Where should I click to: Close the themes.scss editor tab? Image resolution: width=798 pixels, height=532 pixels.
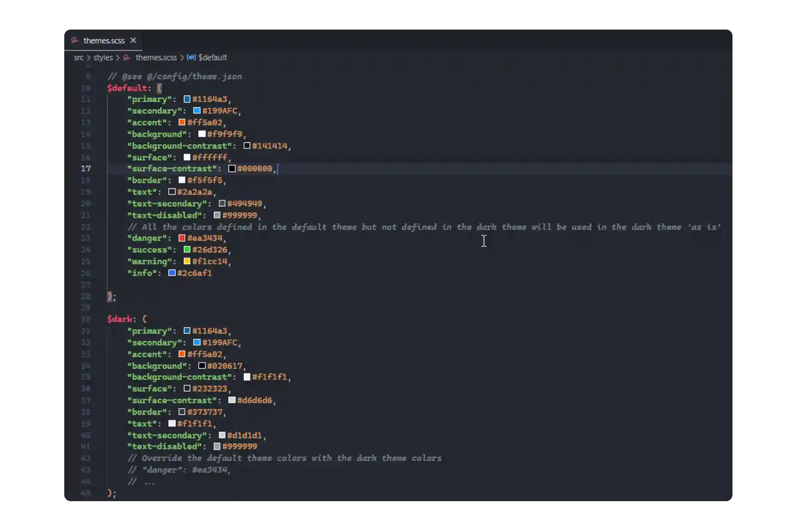click(x=133, y=40)
